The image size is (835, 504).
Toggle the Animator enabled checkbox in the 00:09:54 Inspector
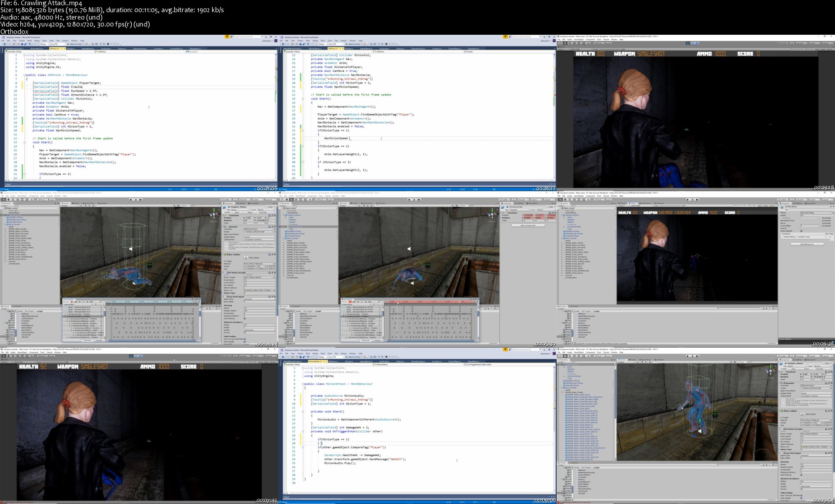tap(784, 383)
